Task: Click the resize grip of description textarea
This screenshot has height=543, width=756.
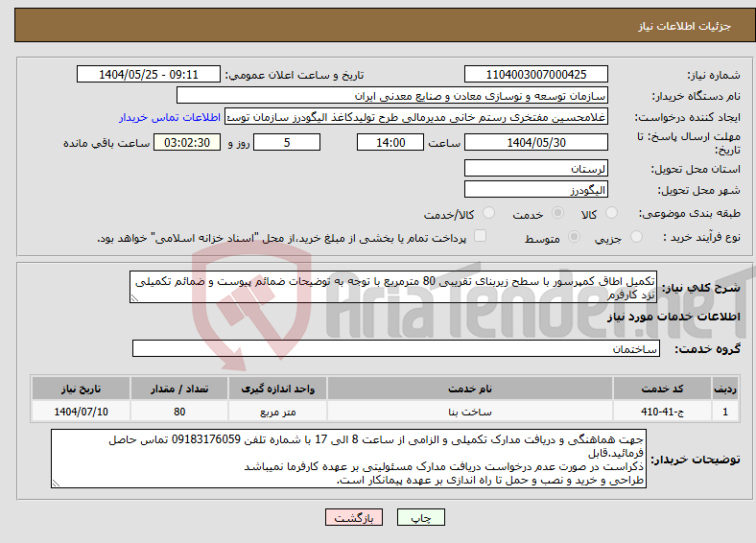Action: 134,298
